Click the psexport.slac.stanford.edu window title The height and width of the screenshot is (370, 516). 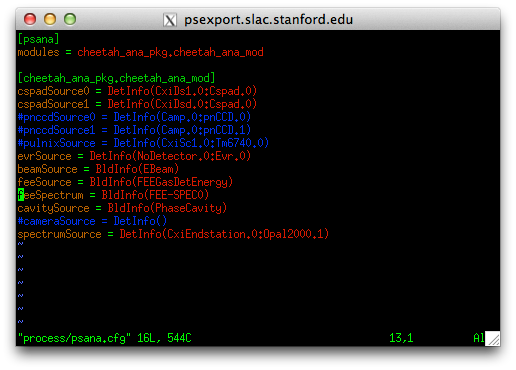(x=268, y=20)
